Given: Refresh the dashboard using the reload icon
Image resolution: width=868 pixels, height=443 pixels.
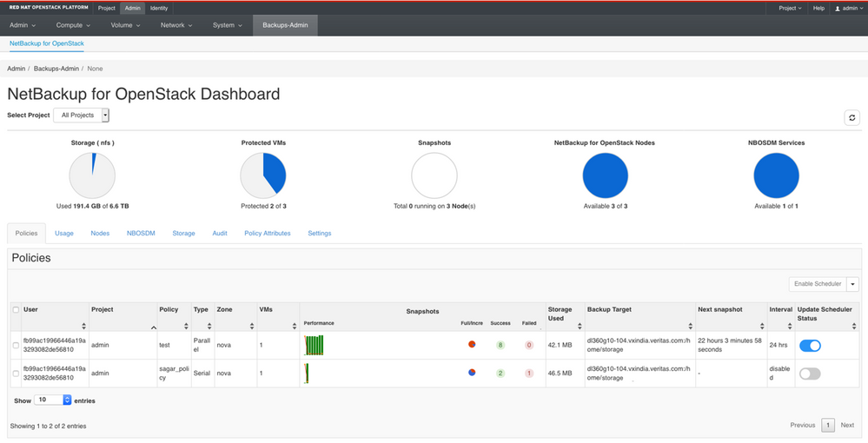Looking at the screenshot, I should click(x=852, y=117).
